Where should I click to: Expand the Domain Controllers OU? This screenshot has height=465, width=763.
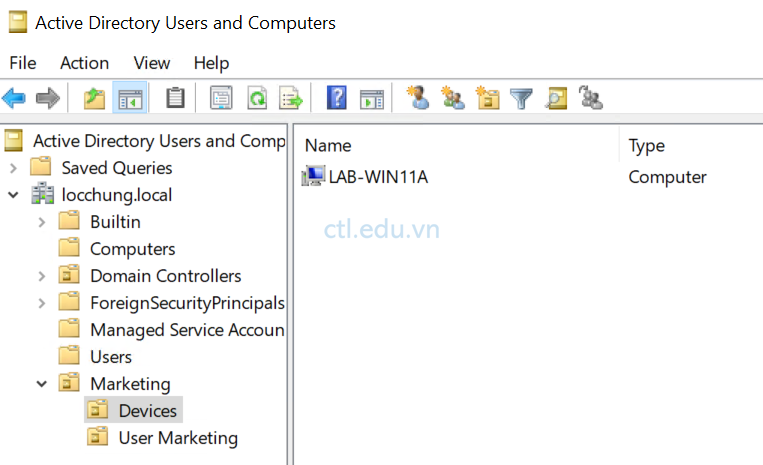(42, 276)
